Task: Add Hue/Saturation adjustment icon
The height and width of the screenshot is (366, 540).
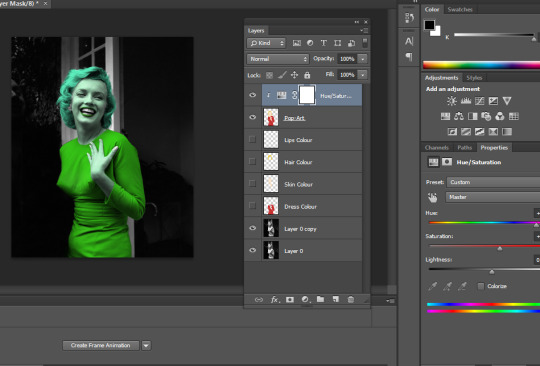Action: click(x=445, y=116)
